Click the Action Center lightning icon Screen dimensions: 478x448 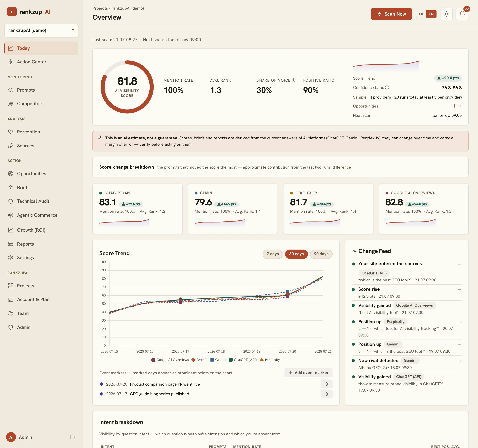[x=11, y=62]
